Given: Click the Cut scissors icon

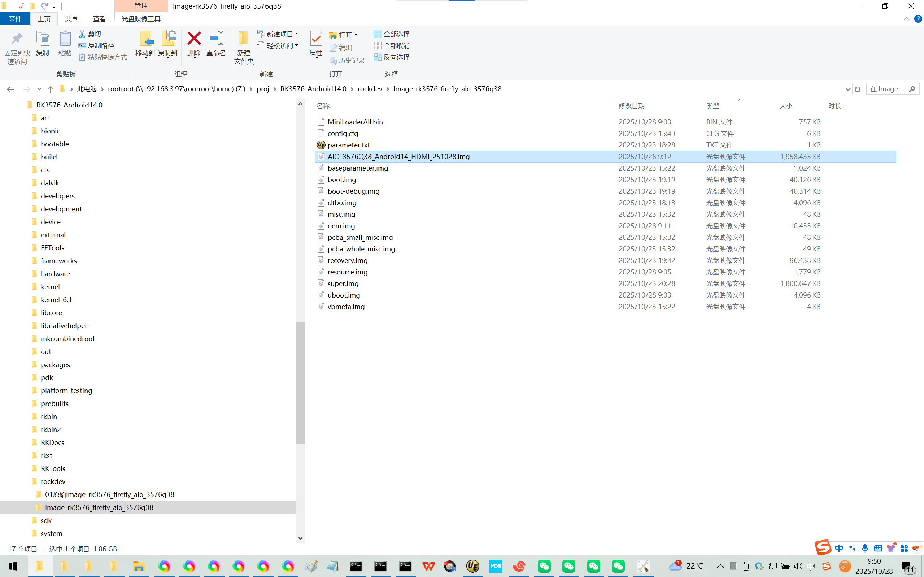Looking at the screenshot, I should 82,34.
